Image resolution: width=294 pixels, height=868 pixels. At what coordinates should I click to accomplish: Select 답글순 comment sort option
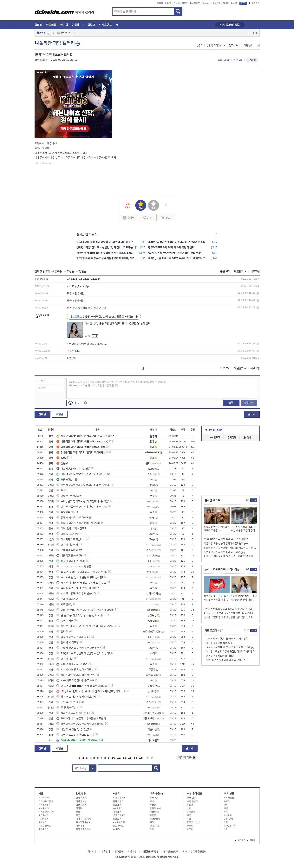point(81,271)
